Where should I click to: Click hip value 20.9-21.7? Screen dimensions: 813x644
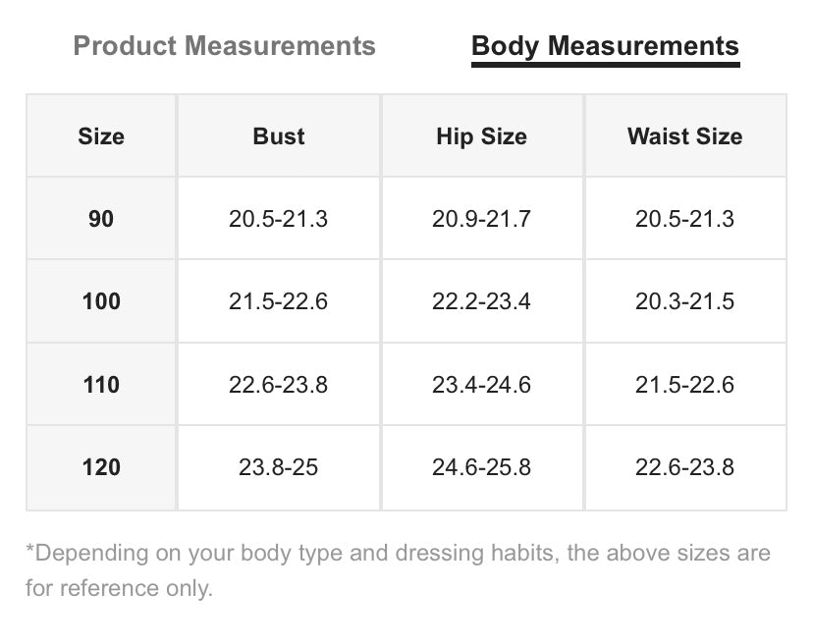[x=482, y=218]
